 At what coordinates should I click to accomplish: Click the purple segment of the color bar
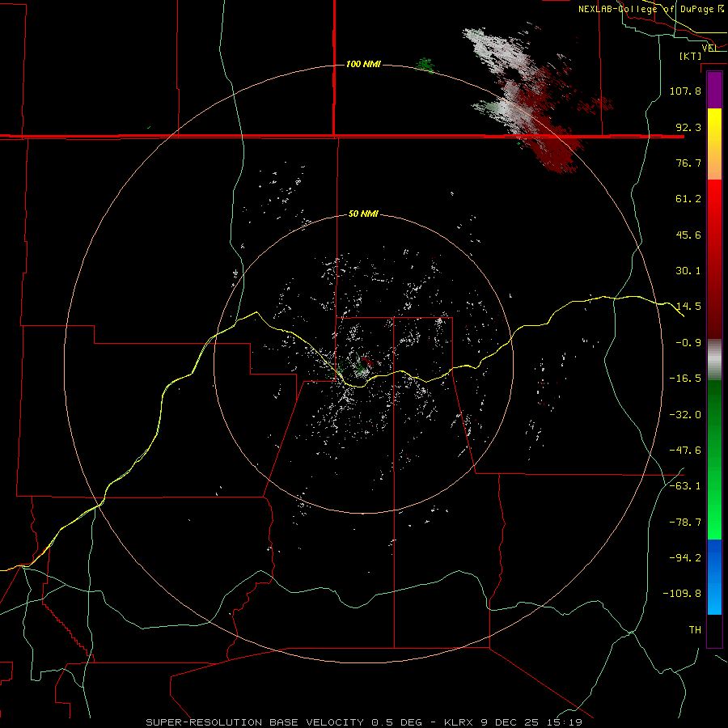[x=714, y=90]
